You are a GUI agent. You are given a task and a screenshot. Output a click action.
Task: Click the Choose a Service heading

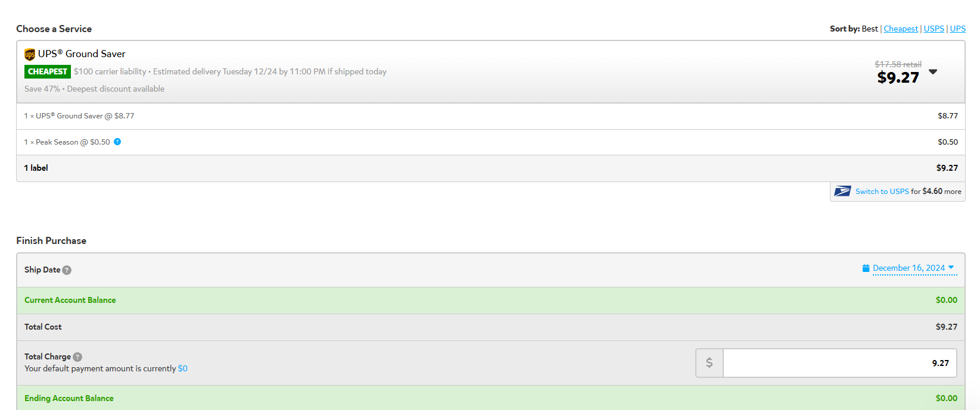pyautogui.click(x=54, y=29)
